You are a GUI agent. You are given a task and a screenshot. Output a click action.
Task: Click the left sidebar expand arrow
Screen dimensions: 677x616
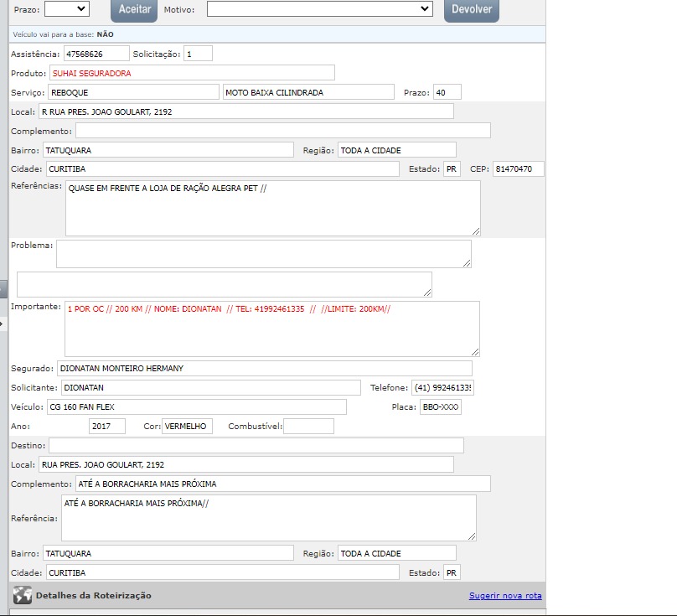2,324
